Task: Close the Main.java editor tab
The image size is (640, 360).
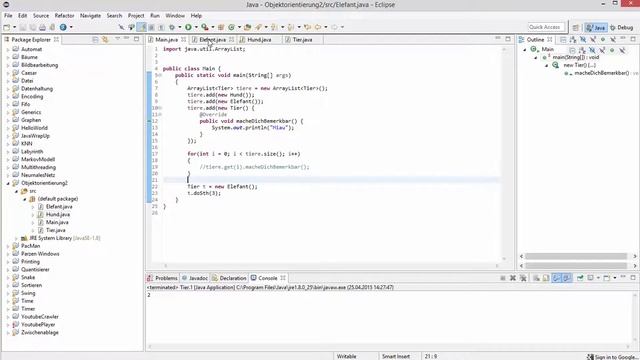Action: tap(184, 40)
